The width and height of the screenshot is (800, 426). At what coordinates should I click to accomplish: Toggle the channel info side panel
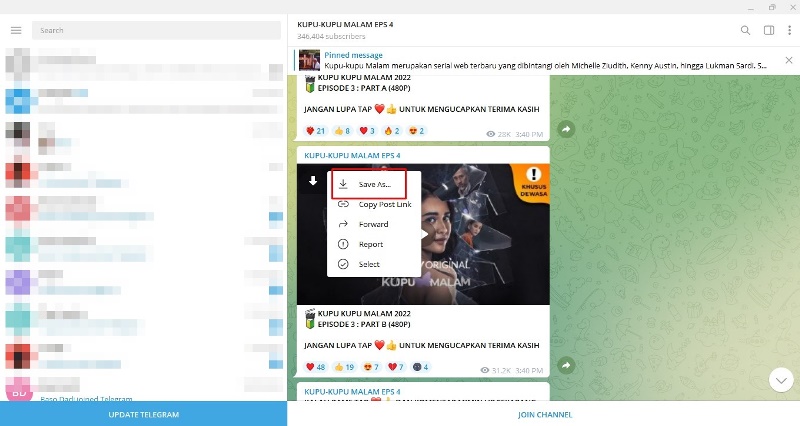(x=769, y=31)
